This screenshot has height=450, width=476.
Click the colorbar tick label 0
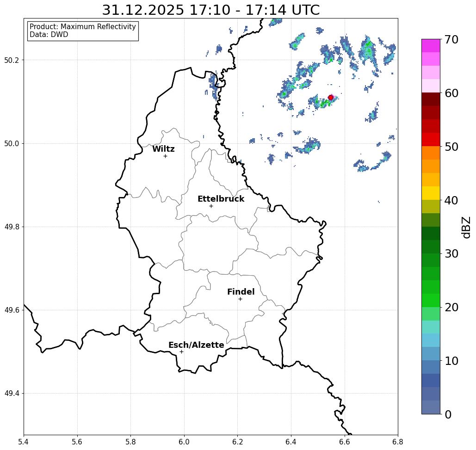click(448, 414)
